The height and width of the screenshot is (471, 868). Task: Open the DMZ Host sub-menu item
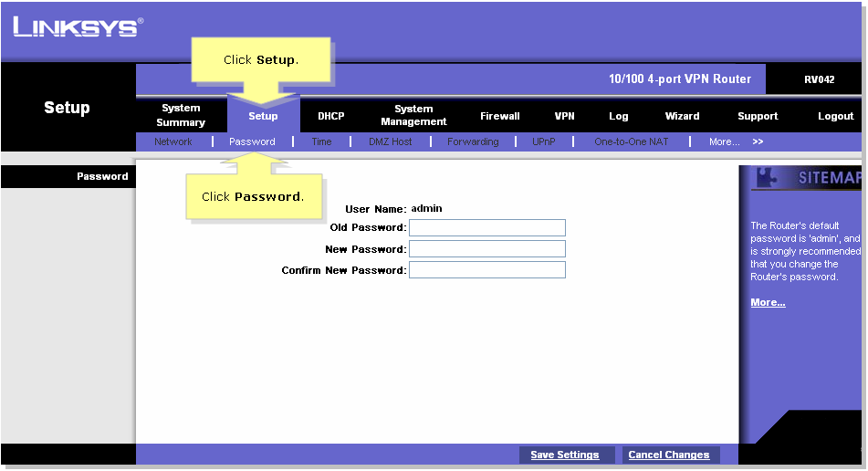click(x=391, y=141)
